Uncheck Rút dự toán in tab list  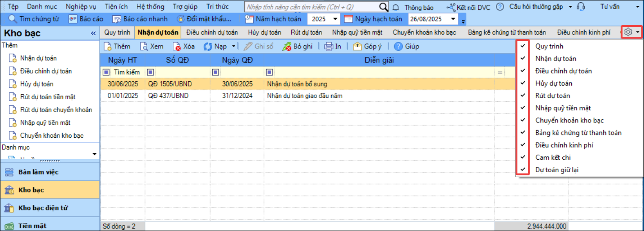point(522,96)
